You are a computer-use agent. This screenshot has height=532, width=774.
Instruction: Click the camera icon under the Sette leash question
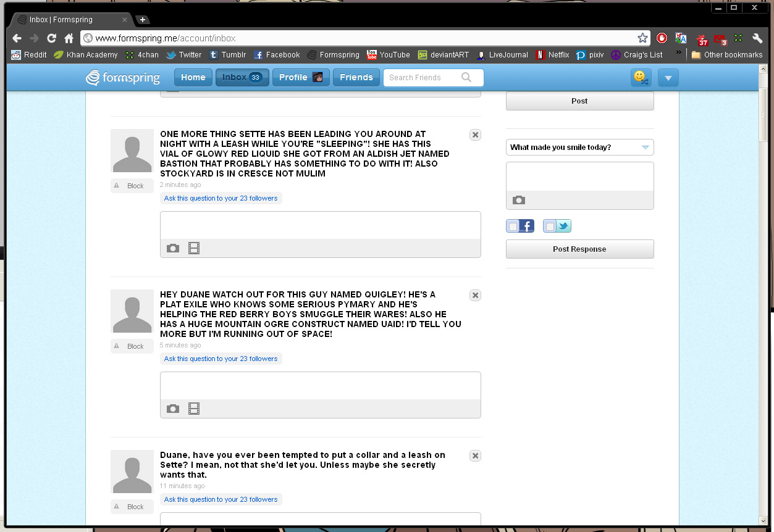coord(173,248)
